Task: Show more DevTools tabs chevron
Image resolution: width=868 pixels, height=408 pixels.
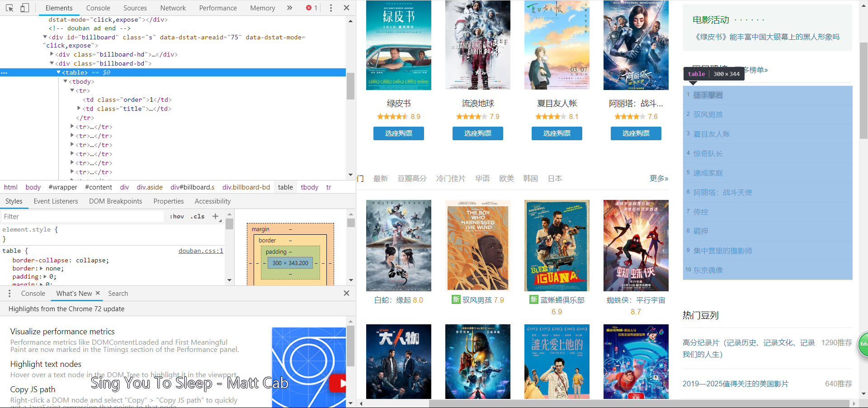Action: pos(289,8)
